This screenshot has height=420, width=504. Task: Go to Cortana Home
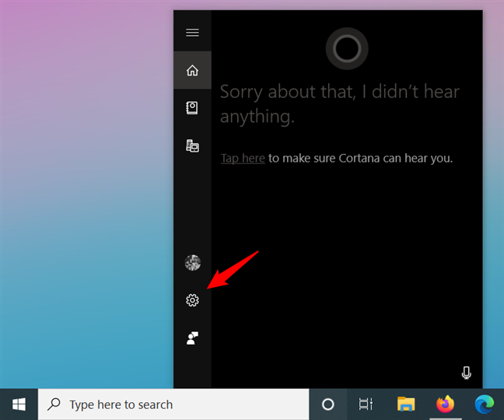pos(192,70)
